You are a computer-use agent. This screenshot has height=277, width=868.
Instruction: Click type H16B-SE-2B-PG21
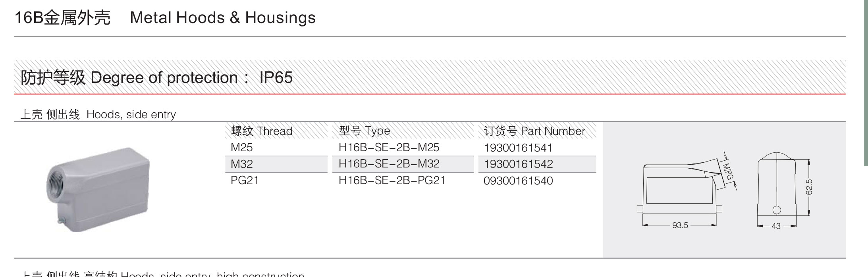click(392, 180)
